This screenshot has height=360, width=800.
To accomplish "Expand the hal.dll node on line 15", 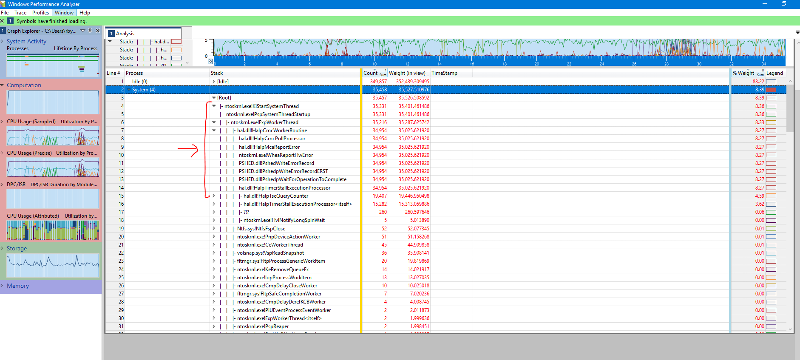I will pos(214,196).
